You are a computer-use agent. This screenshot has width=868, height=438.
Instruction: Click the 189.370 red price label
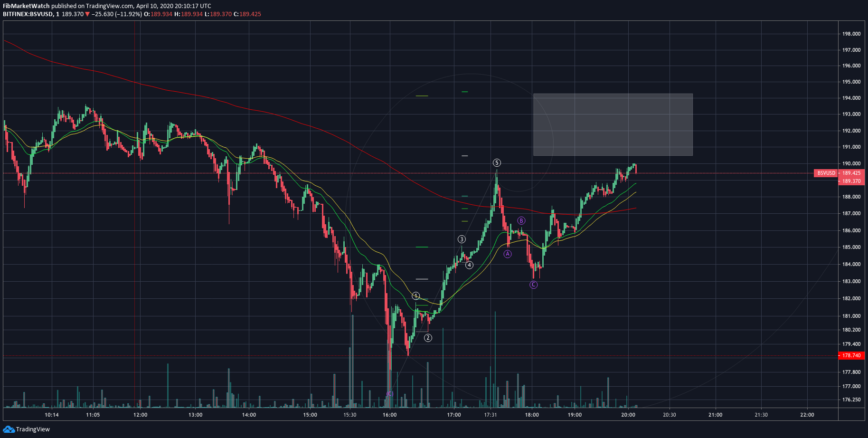pyautogui.click(x=851, y=181)
